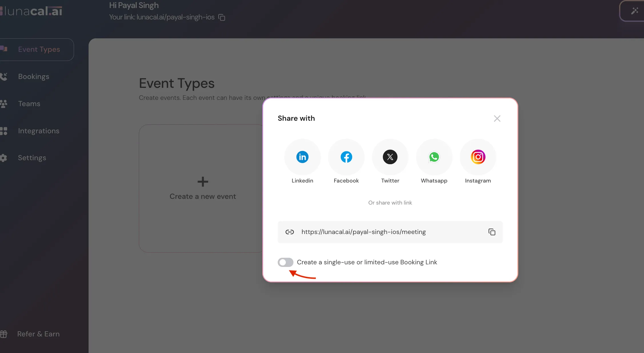The image size is (644, 353).
Task: Navigate to Integrations page
Action: [39, 131]
